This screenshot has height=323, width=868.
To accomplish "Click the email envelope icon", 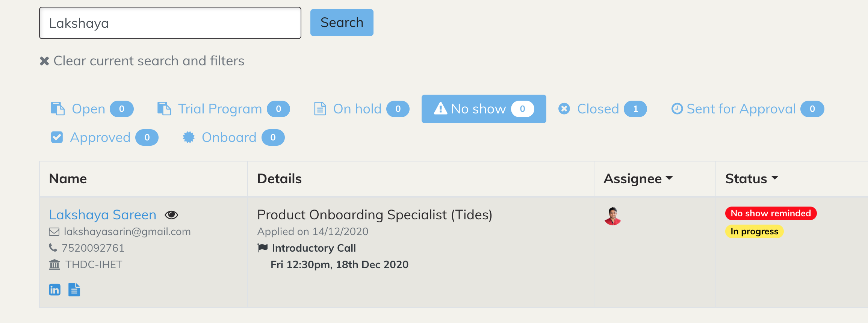I will pyautogui.click(x=54, y=232).
